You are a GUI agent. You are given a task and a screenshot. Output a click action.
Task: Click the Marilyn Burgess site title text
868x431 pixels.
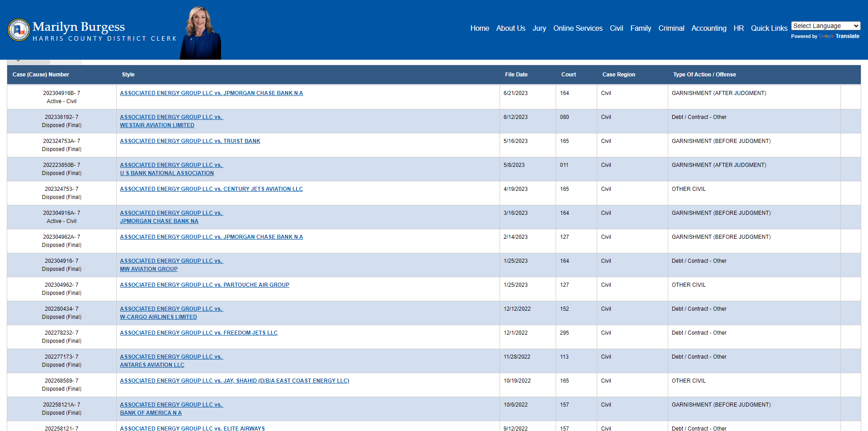tap(79, 27)
